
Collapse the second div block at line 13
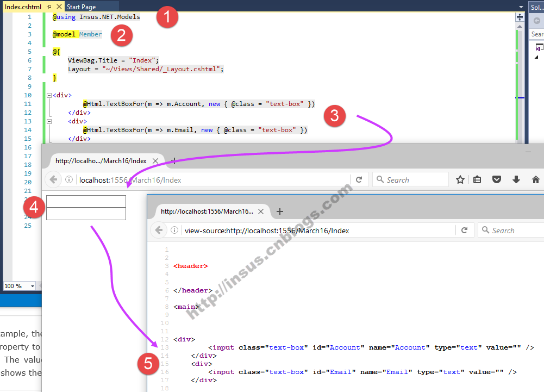pos(49,121)
